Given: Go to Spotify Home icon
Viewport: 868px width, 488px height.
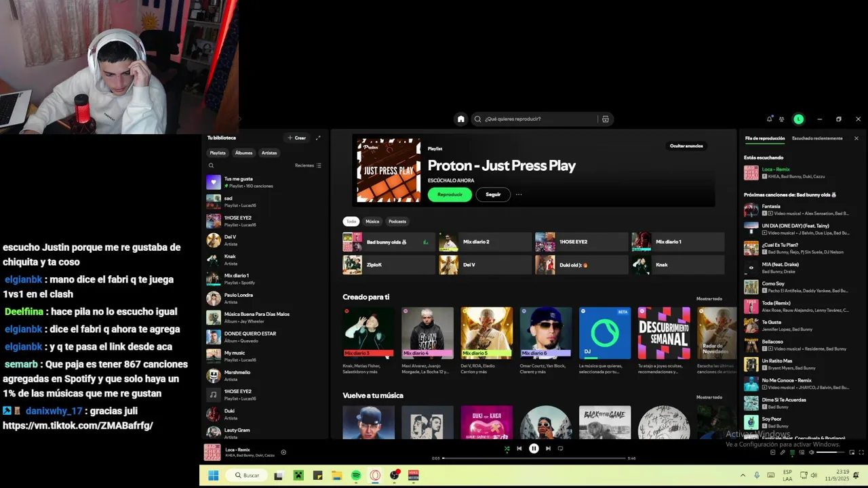Looking at the screenshot, I should tap(461, 119).
